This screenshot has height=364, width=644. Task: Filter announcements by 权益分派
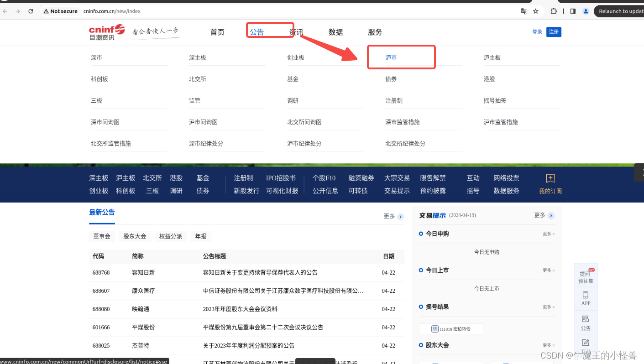[x=171, y=236]
